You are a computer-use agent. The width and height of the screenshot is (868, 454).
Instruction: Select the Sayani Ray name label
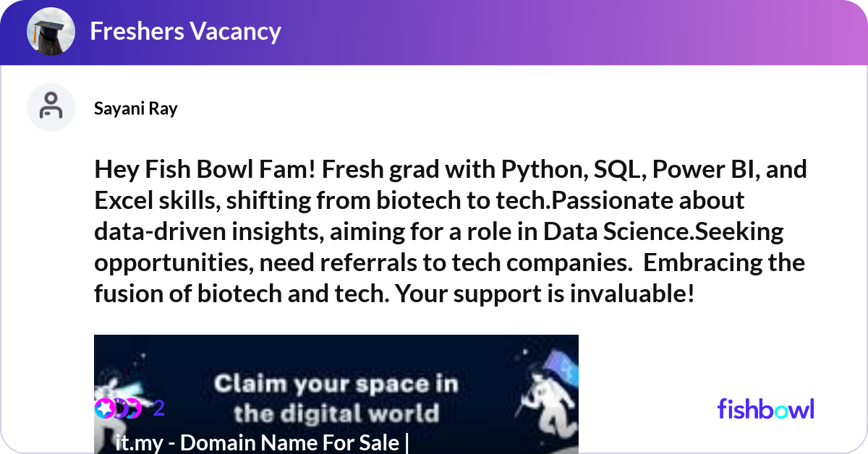(x=135, y=108)
